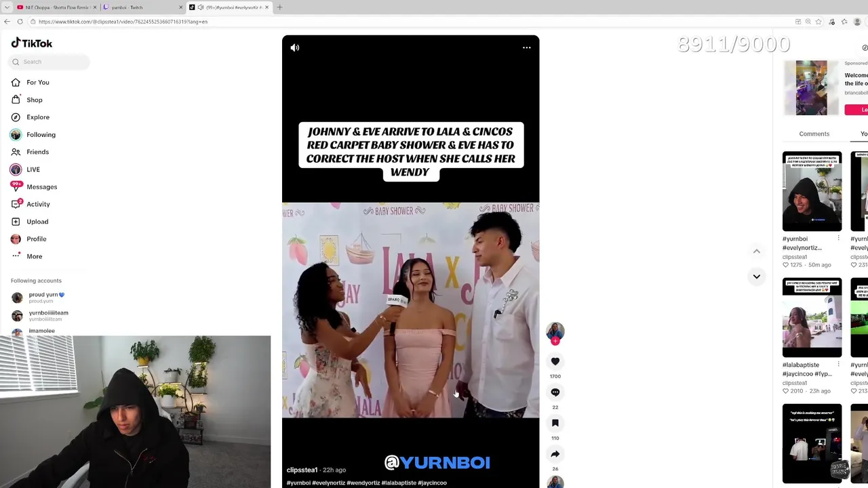Open your Profile page
This screenshot has width=868, height=488.
[37, 239]
